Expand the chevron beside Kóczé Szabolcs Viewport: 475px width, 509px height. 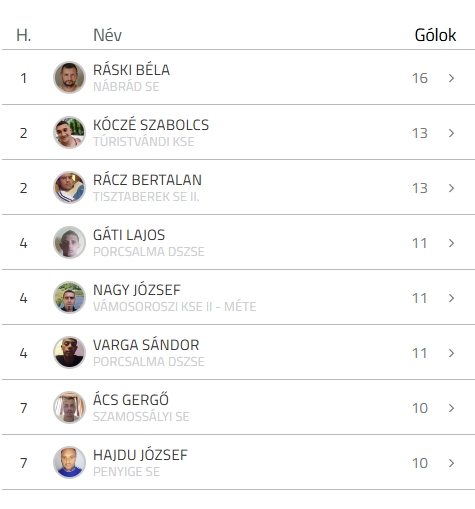point(451,133)
